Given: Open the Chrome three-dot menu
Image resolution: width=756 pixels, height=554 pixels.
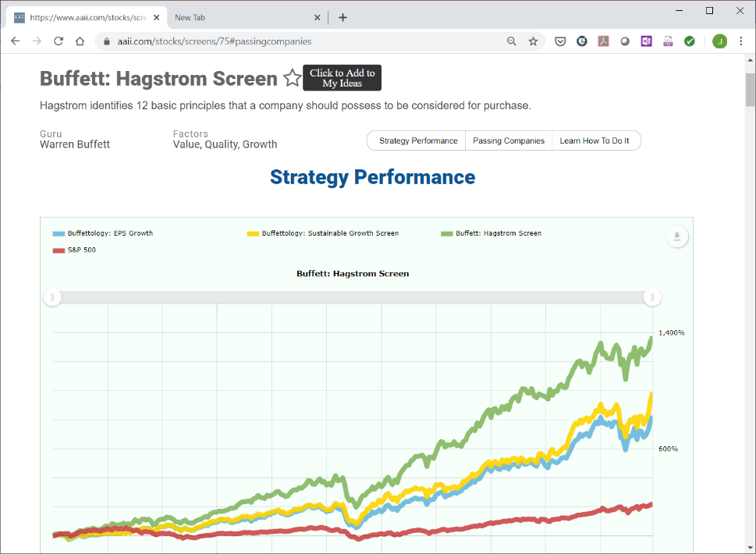Looking at the screenshot, I should coord(741,41).
